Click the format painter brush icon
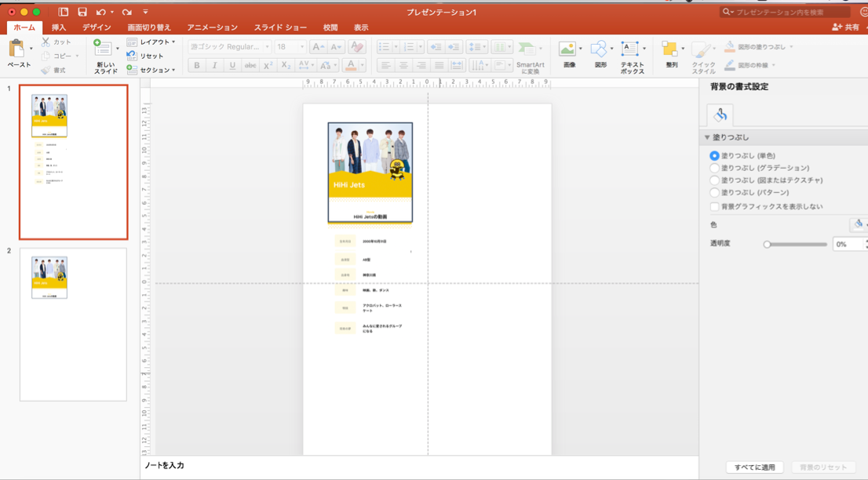The image size is (868, 480). [46, 71]
